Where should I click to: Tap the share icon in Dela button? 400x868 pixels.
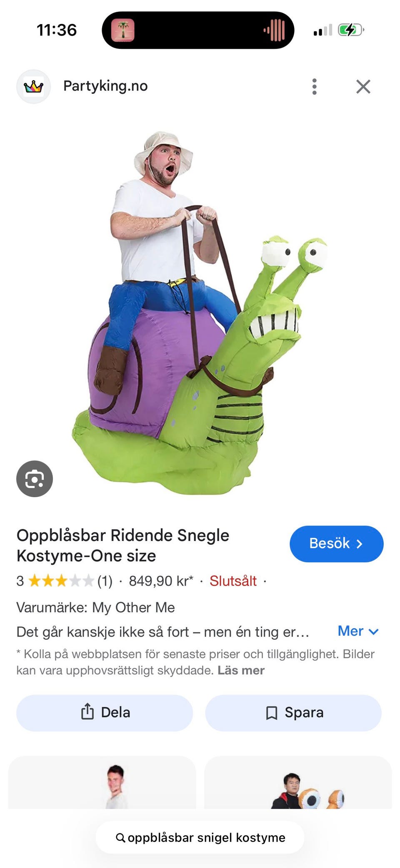tap(87, 712)
